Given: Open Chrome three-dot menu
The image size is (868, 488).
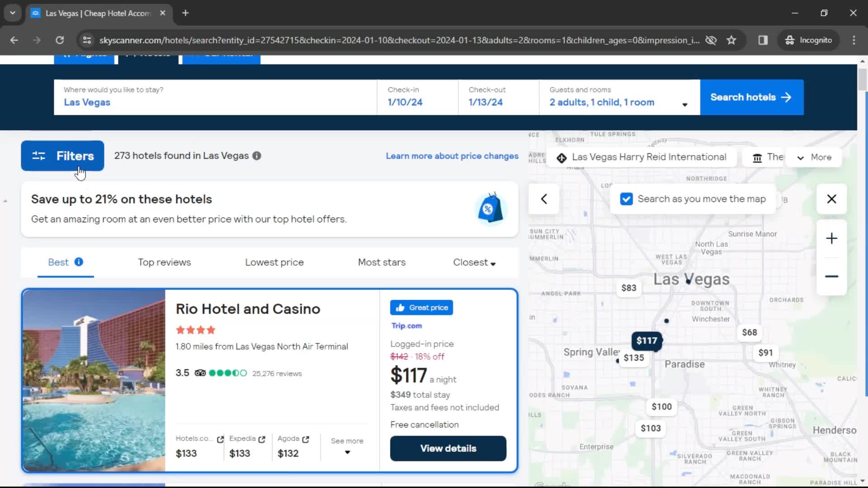Looking at the screenshot, I should (x=854, y=40).
